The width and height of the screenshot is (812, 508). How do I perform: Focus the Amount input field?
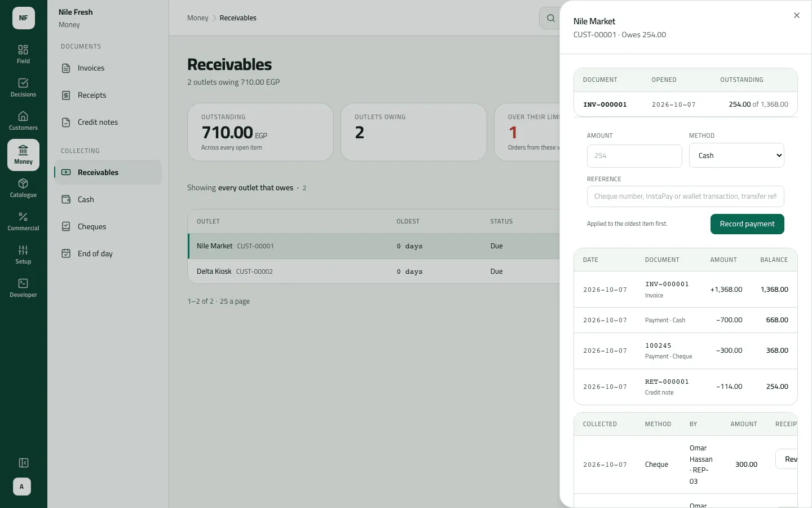[634, 156]
